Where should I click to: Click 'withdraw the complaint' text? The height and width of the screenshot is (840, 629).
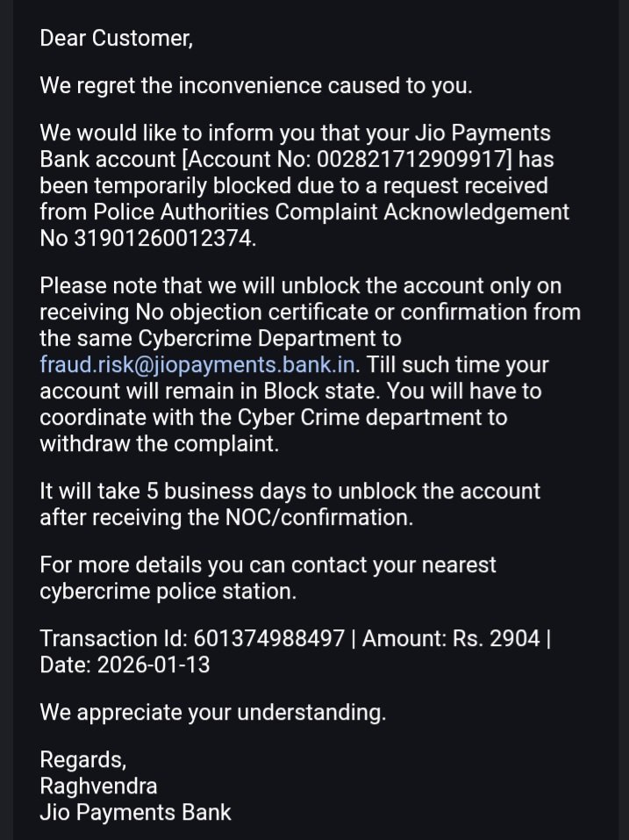159,444
